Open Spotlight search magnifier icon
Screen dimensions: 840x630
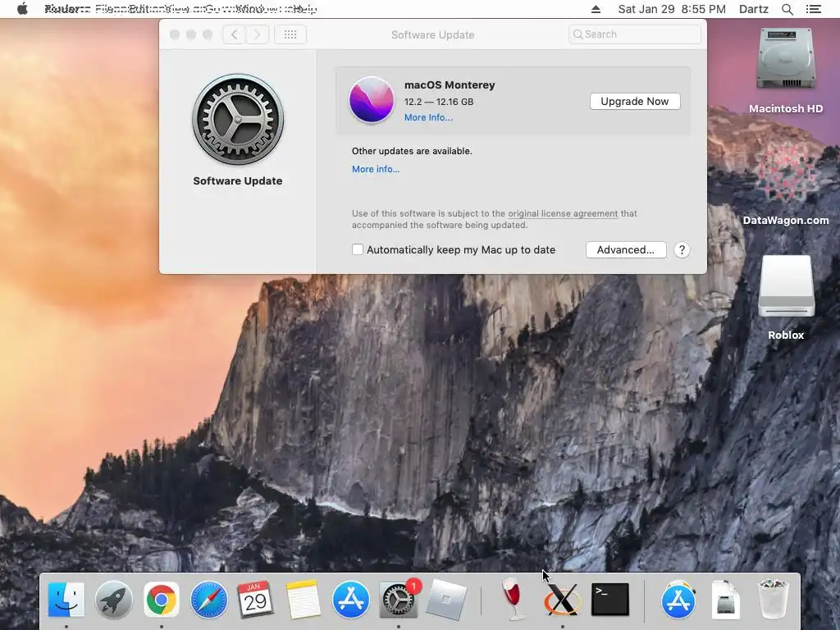pyautogui.click(x=787, y=9)
